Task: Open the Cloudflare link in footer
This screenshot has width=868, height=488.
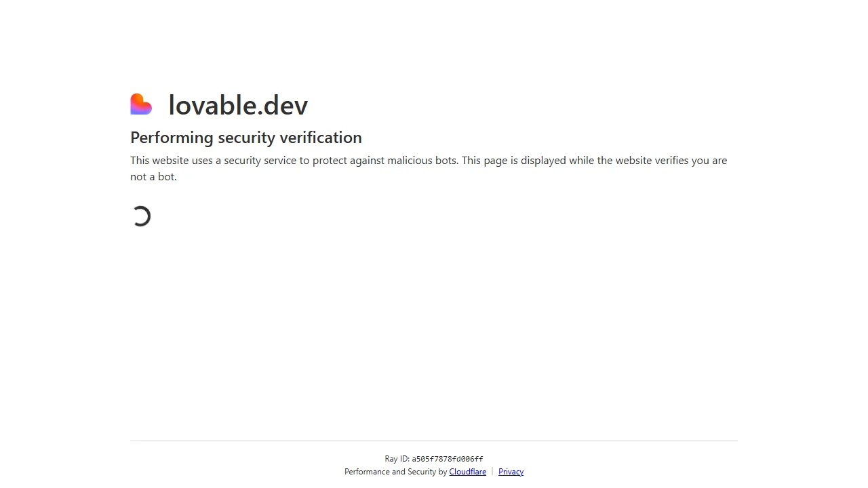Action: coord(467,472)
